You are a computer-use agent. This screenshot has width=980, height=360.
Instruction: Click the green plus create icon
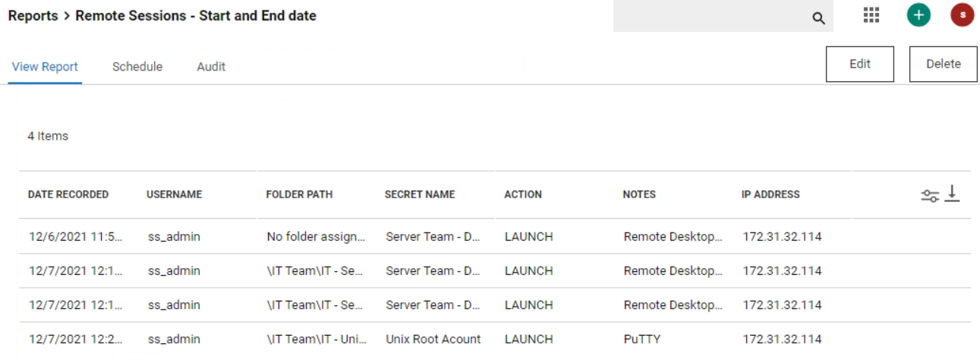(919, 15)
